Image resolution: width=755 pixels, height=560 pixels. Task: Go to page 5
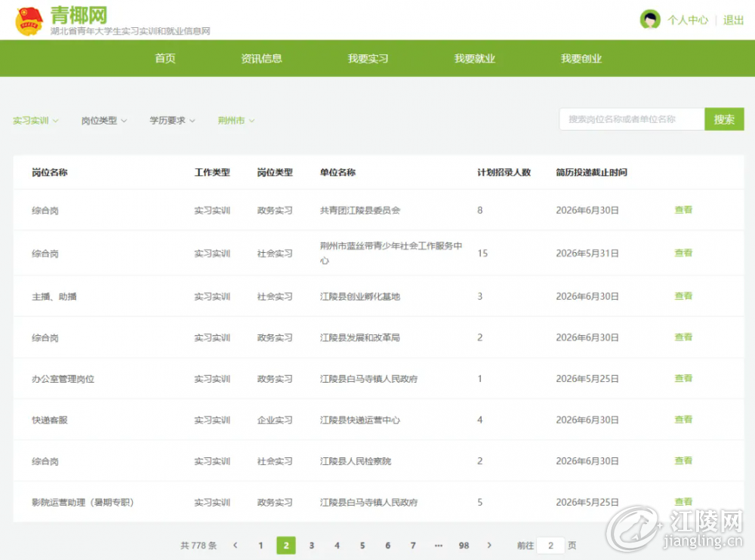pos(362,546)
